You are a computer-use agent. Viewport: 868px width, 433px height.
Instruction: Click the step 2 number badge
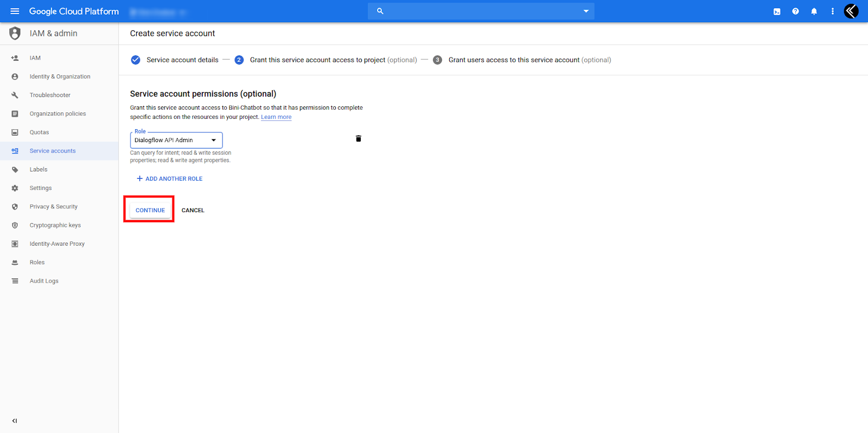click(239, 60)
